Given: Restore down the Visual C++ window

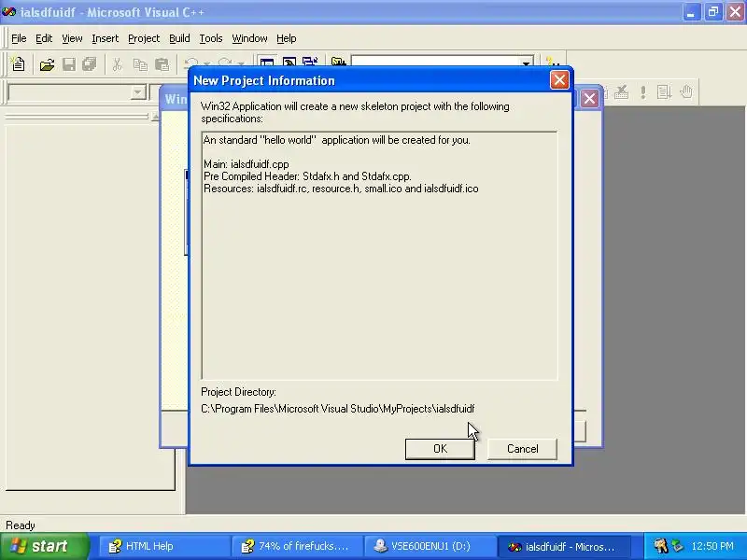Looking at the screenshot, I should click(712, 12).
